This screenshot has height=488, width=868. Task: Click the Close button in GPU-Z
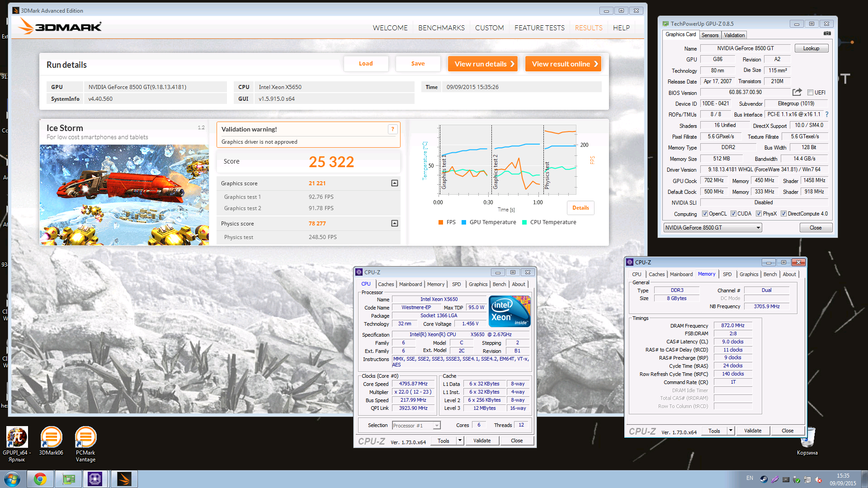tap(816, 228)
